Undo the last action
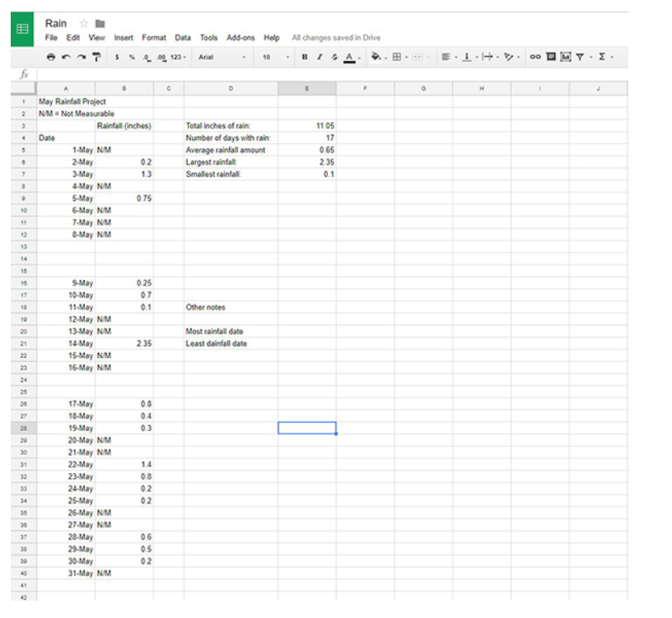This screenshot has width=672, height=618. tap(66, 57)
